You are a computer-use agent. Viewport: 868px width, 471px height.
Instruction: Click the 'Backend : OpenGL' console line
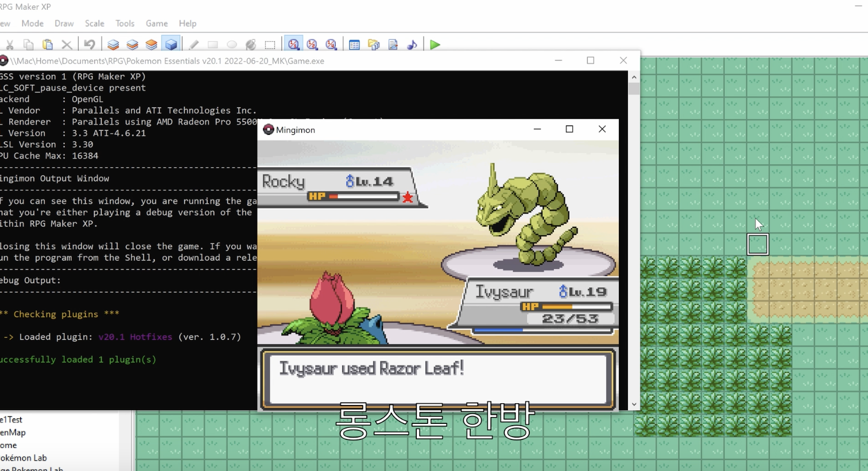point(52,99)
